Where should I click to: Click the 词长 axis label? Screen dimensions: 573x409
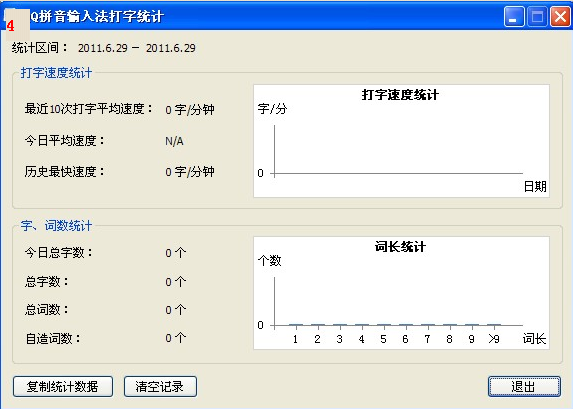pos(534,339)
